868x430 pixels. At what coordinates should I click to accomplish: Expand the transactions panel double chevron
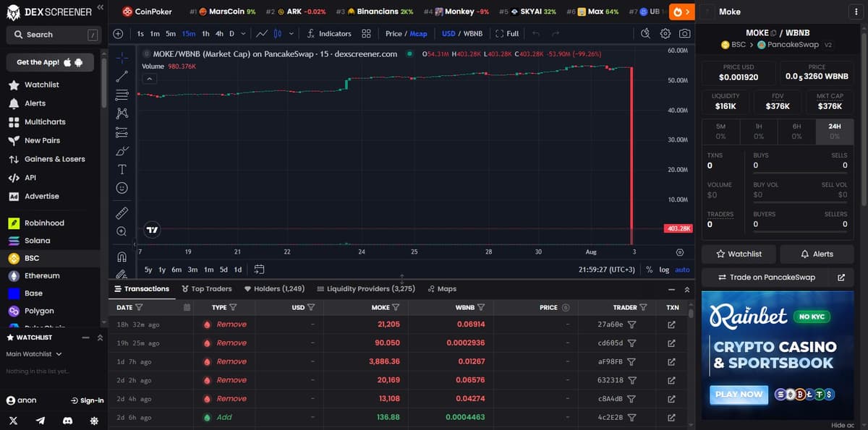[687, 289]
